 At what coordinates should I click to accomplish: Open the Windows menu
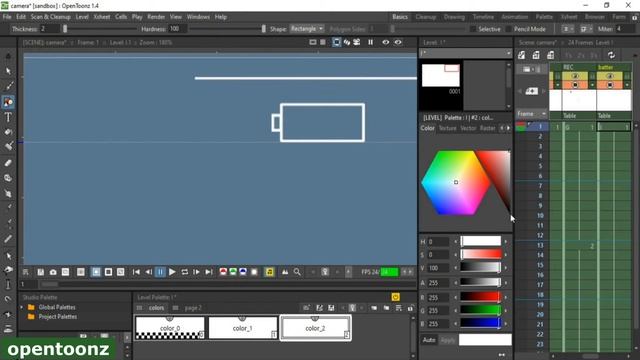pos(198,17)
